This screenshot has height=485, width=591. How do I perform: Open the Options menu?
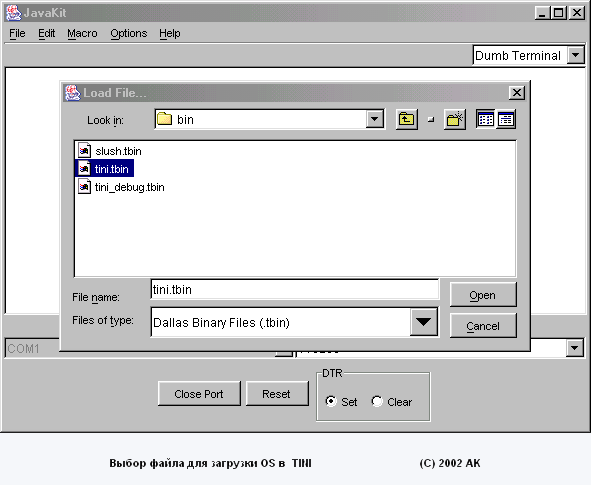(x=129, y=34)
